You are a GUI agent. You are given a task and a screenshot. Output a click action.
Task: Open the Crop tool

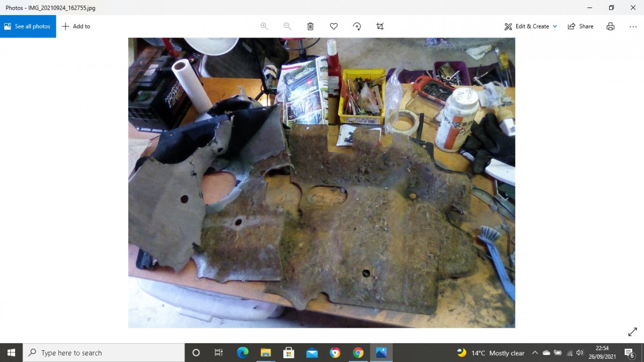coord(379,26)
